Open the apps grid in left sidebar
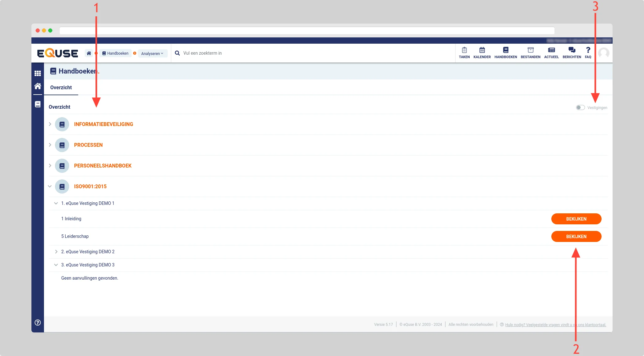 (38, 73)
